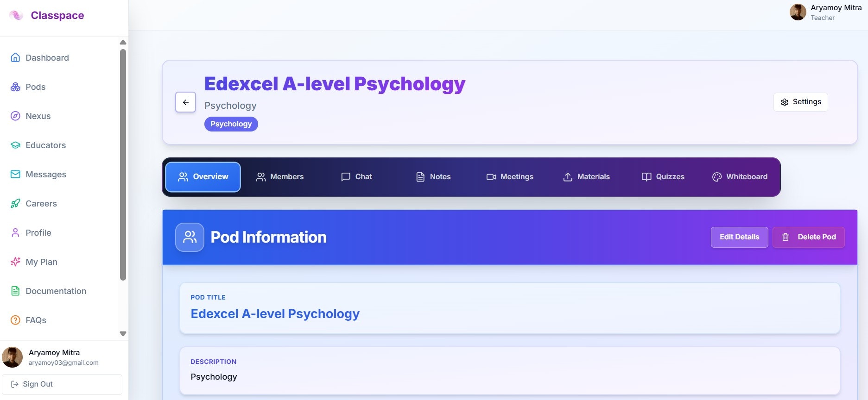
Task: Click the Whiteboard palette icon
Action: (x=717, y=177)
